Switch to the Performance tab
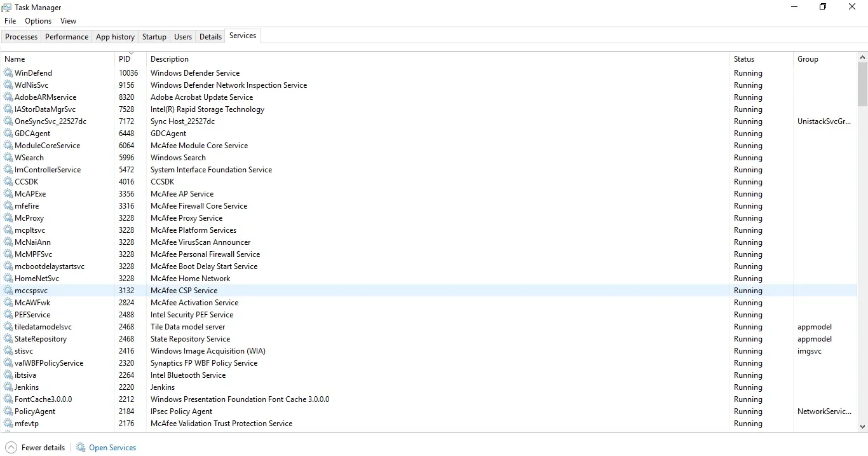The image size is (868, 456). pyautogui.click(x=67, y=37)
